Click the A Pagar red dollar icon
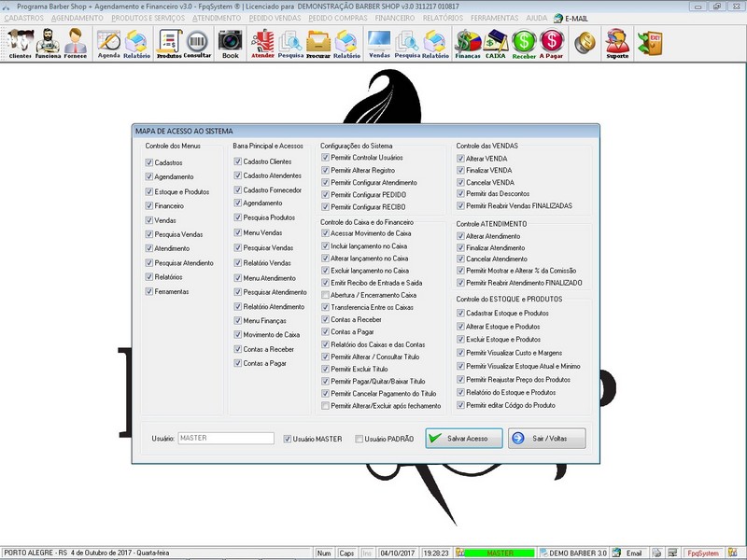 coord(552,43)
